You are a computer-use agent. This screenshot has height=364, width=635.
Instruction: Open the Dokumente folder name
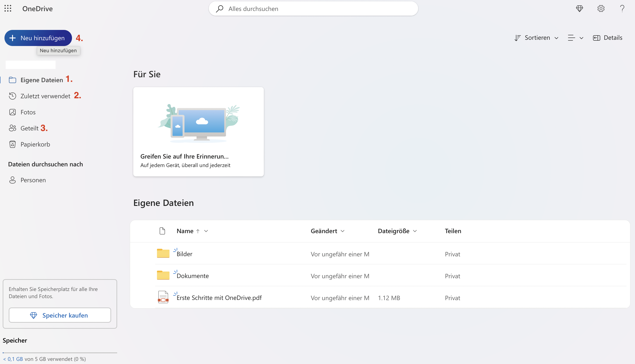[x=193, y=276]
